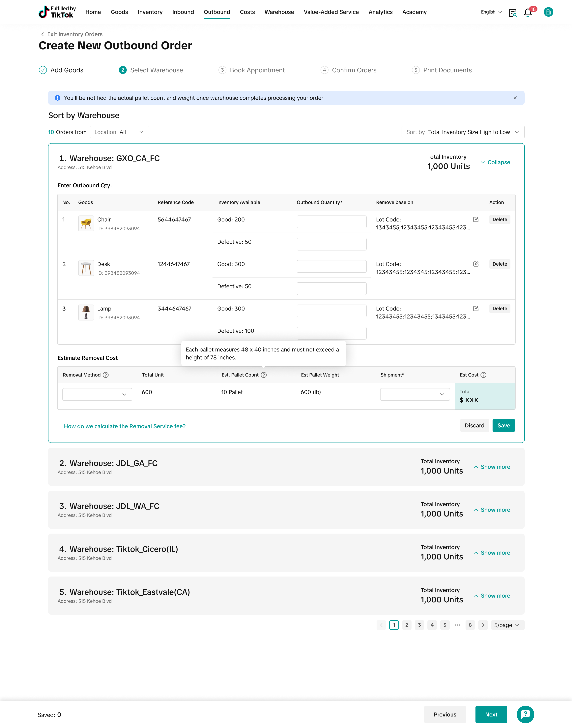Go to the Inventory menu
This screenshot has width=572, height=728.
(150, 12)
